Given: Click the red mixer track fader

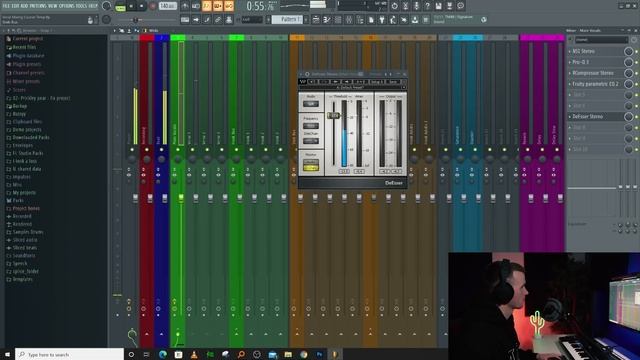Looking at the screenshot, I should (150, 198).
